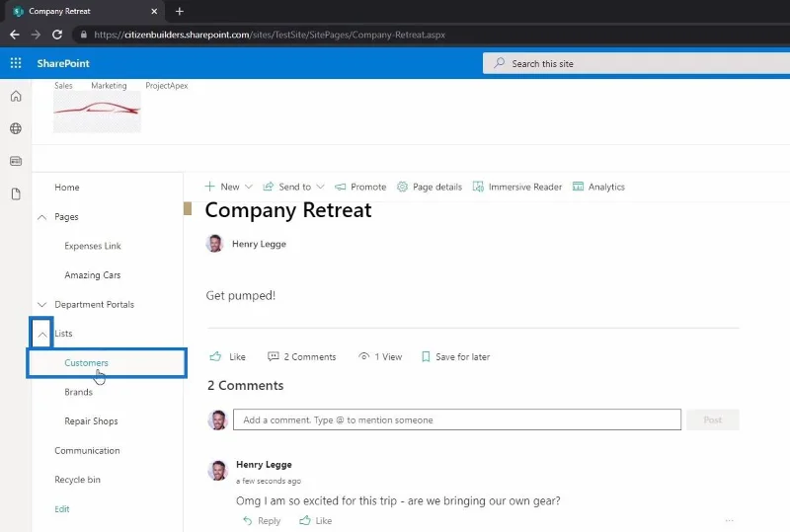
Task: Expand the Department Portals chevron
Action: click(42, 304)
